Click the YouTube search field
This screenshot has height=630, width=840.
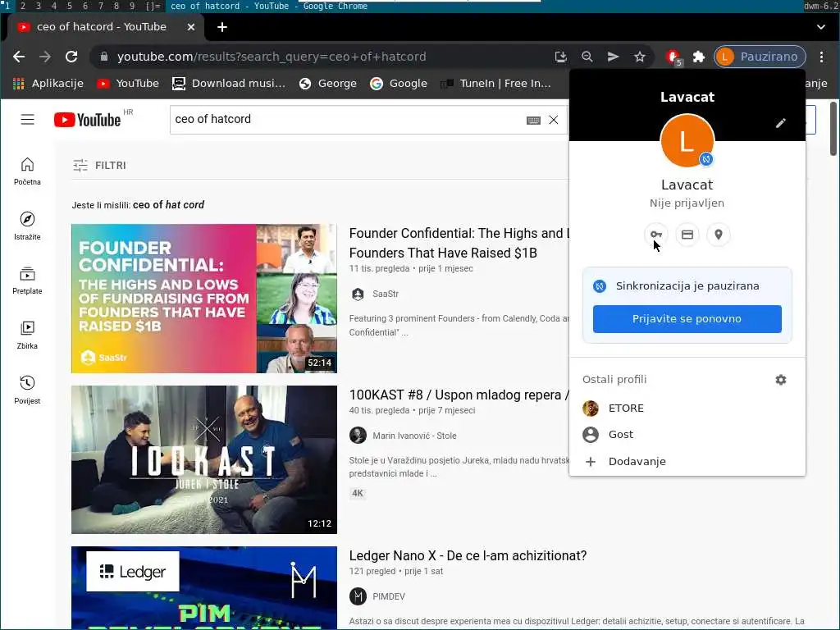pos(348,120)
